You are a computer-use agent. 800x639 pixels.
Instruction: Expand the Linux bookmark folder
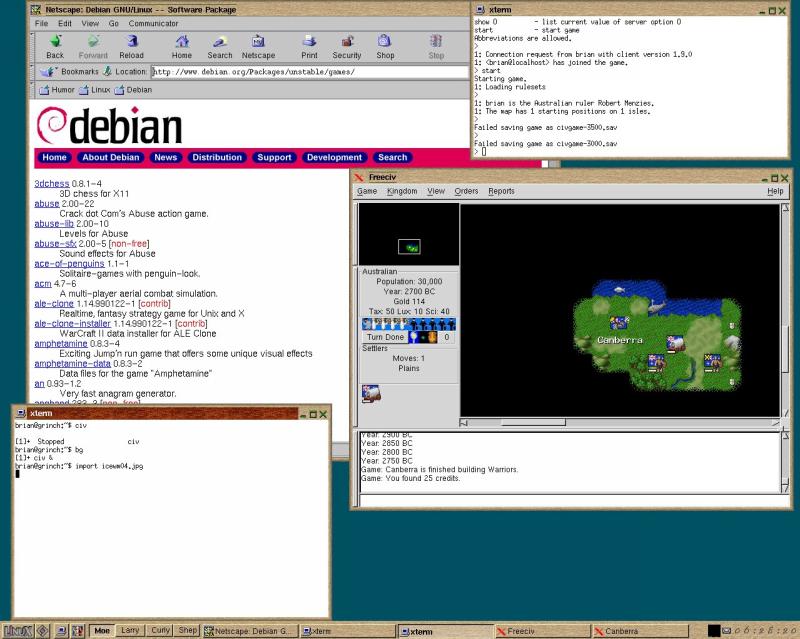point(96,90)
